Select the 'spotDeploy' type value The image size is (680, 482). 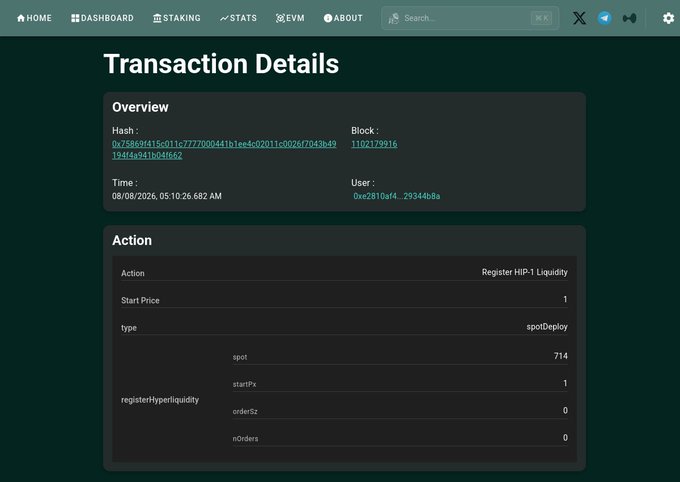[547, 327]
